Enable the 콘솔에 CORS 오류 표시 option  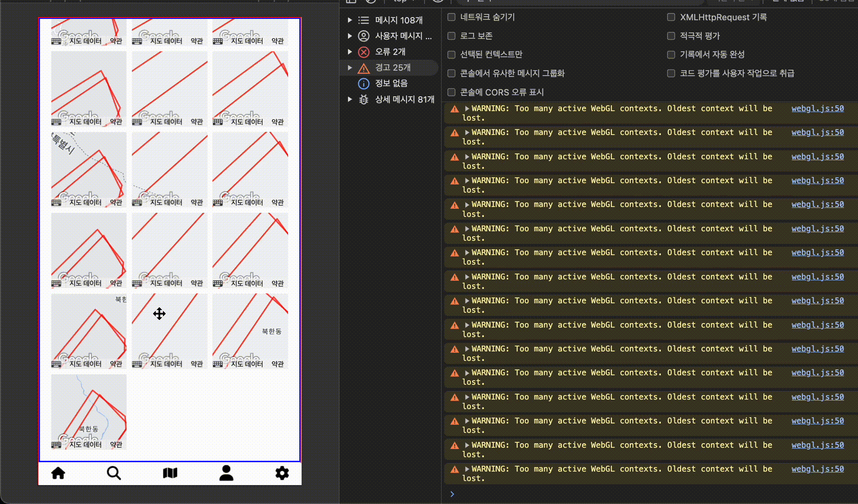click(451, 92)
